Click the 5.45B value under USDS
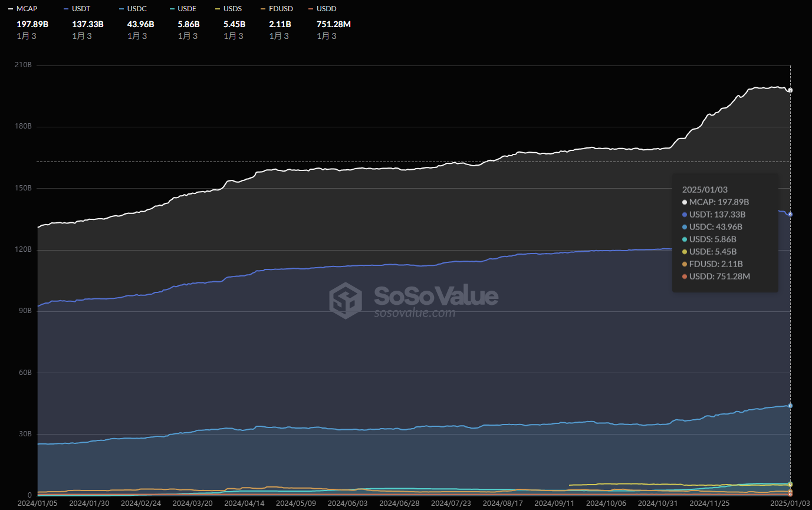The height and width of the screenshot is (510, 812). pos(234,24)
